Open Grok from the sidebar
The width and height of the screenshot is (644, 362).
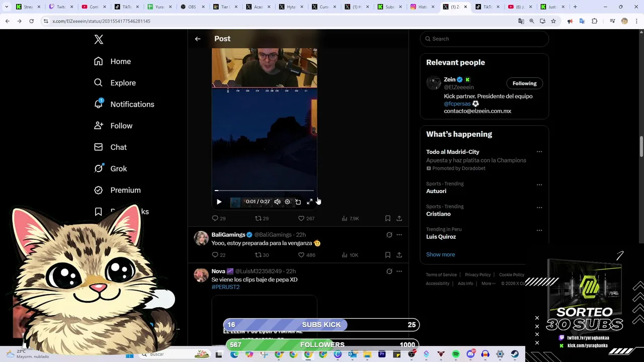pyautogui.click(x=110, y=169)
